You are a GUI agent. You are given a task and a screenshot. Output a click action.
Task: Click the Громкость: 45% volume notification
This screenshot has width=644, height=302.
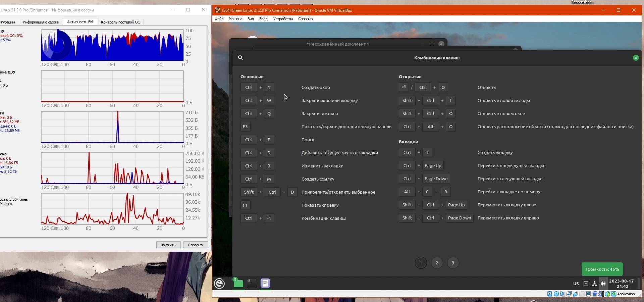click(602, 269)
